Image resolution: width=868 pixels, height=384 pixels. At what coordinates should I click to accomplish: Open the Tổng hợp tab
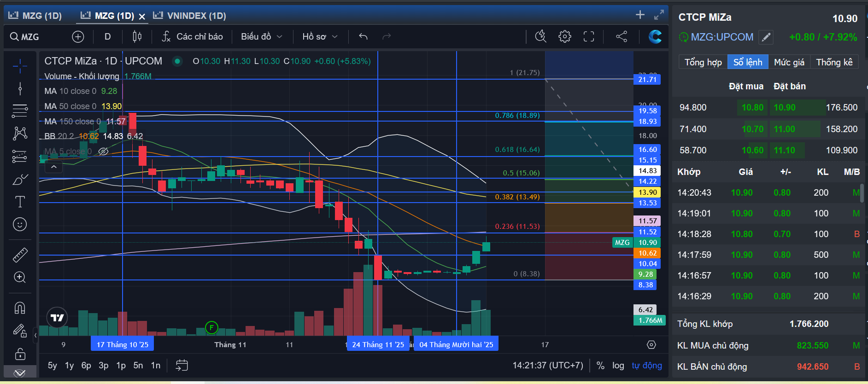(703, 62)
